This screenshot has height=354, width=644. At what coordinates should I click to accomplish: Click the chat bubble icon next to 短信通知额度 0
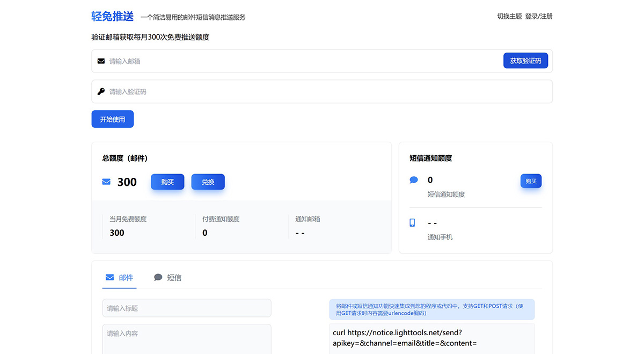point(413,179)
